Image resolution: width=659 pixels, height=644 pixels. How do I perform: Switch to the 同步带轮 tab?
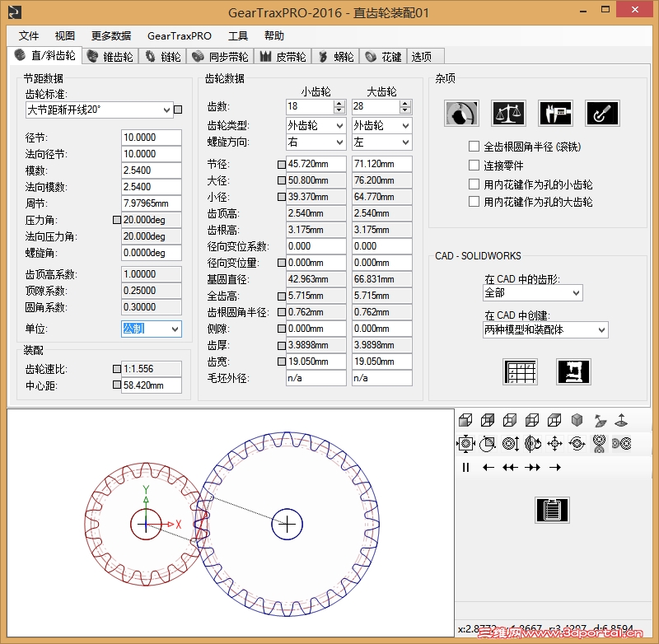click(222, 56)
